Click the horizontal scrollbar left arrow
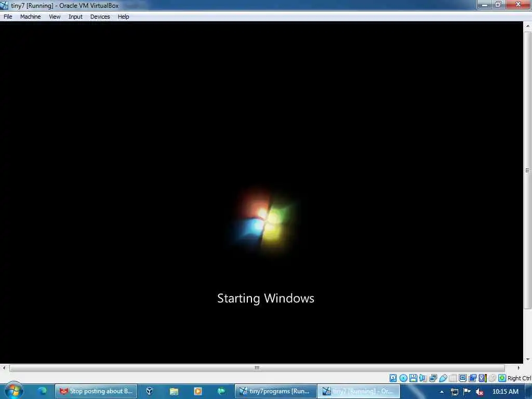The image size is (532, 399). pyautogui.click(x=4, y=368)
